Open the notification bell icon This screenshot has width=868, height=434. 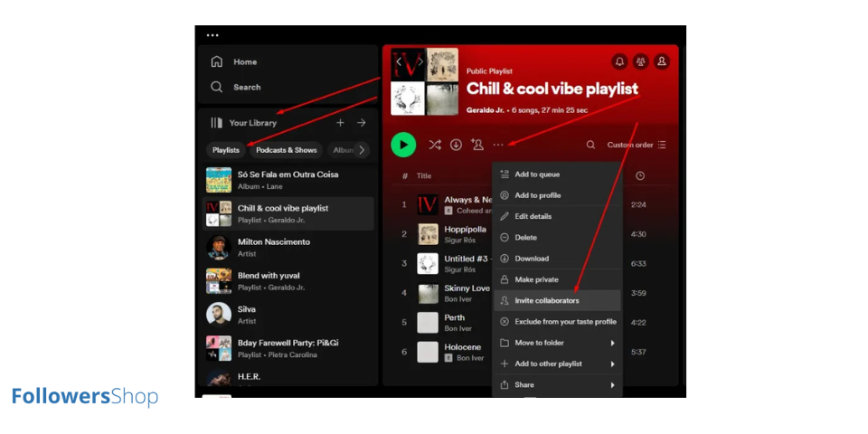[619, 61]
